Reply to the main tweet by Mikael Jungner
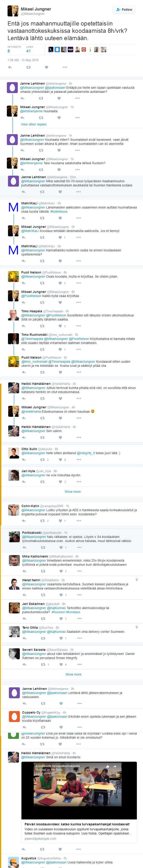The image size is (143, 868). click(10, 67)
